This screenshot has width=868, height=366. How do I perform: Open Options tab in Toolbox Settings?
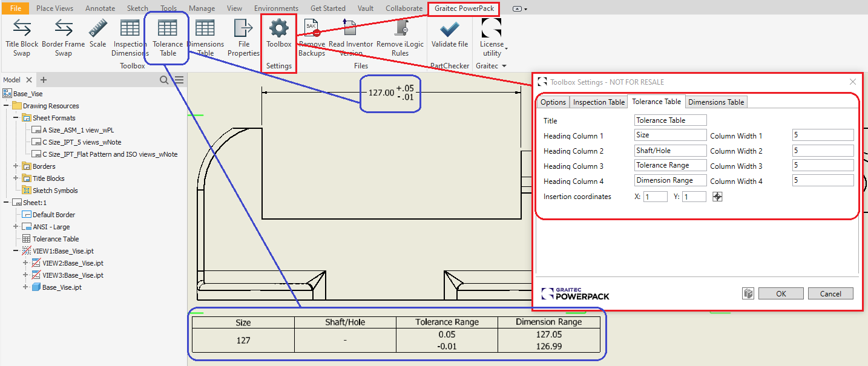[553, 102]
